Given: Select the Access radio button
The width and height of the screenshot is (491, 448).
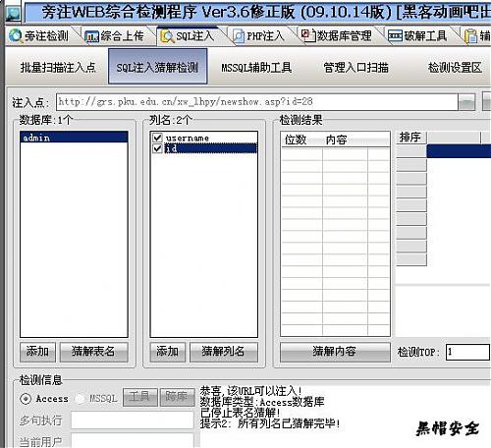Looking at the screenshot, I should [x=26, y=399].
